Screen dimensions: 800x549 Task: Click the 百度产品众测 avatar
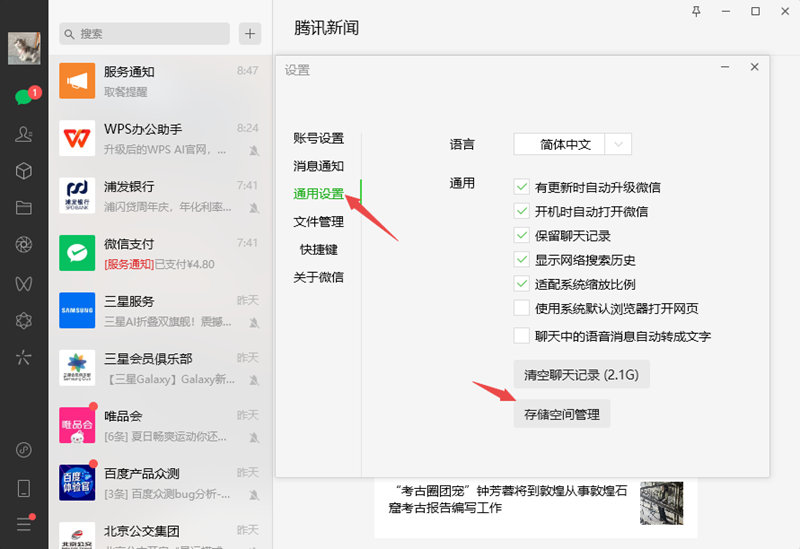tap(77, 483)
